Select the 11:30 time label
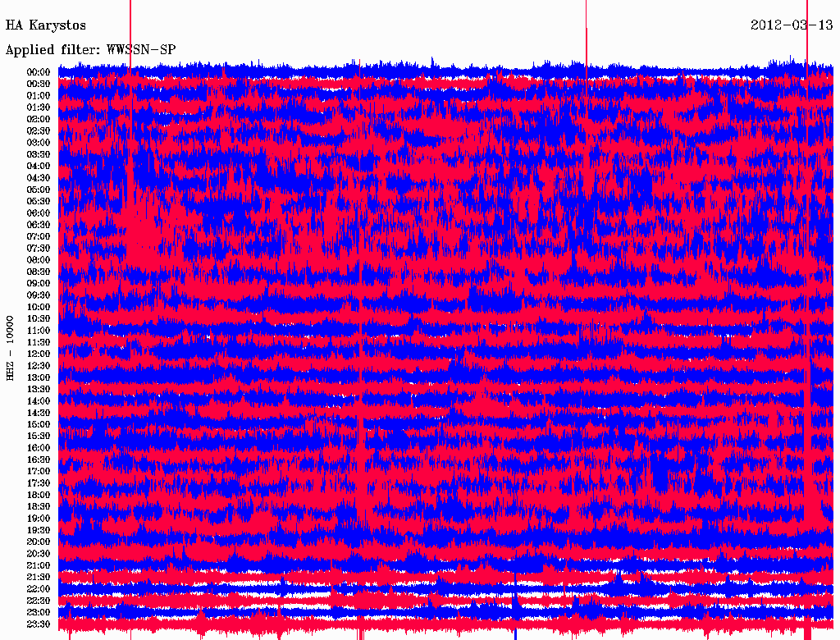 39,342
